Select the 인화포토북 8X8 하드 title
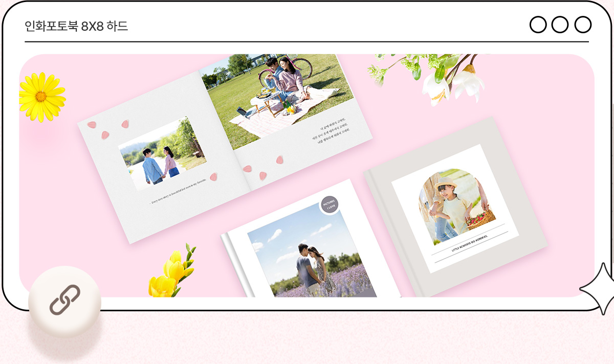The height and width of the screenshot is (364, 614). [76, 26]
